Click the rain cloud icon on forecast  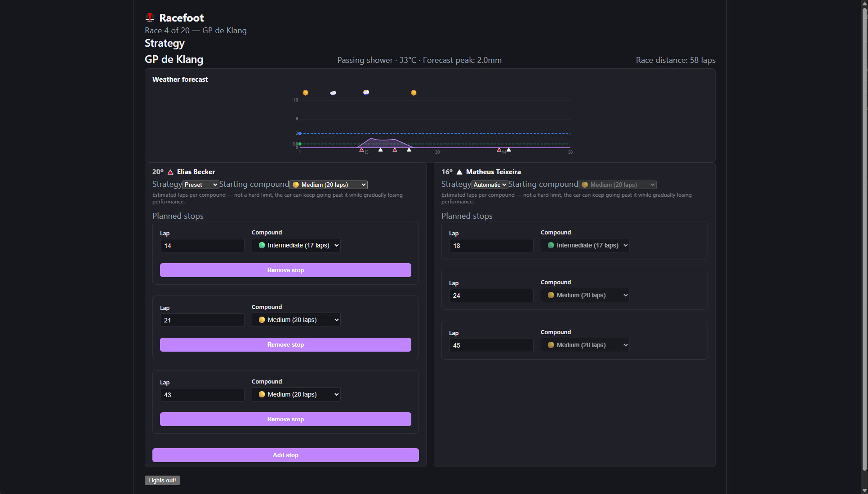click(366, 93)
